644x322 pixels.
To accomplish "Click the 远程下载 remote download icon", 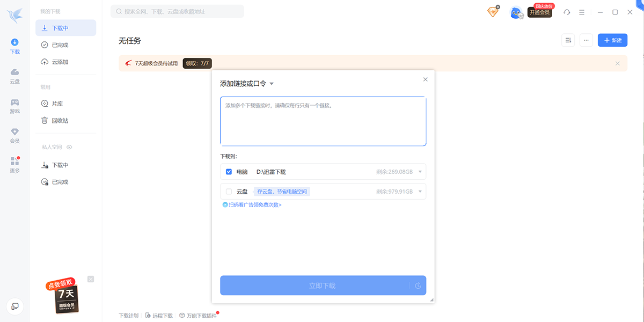I will point(148,315).
